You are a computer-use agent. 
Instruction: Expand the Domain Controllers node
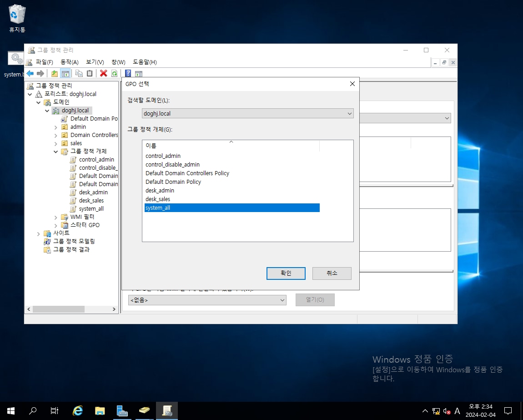[x=55, y=135]
